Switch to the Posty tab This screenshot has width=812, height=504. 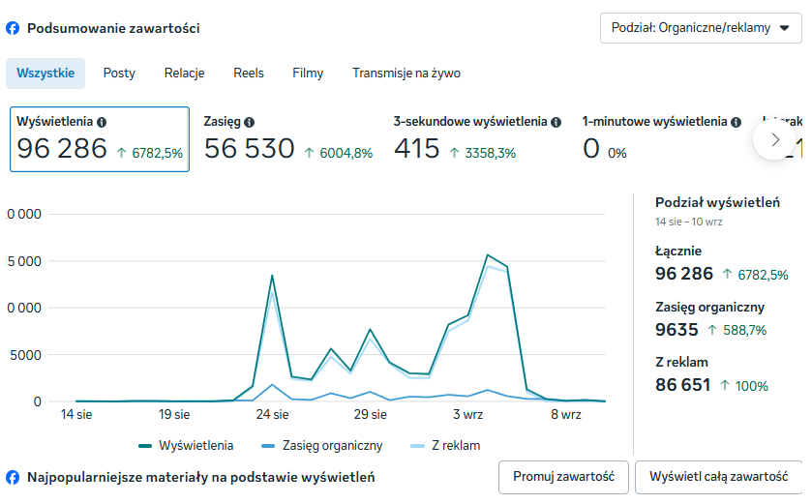pos(119,73)
